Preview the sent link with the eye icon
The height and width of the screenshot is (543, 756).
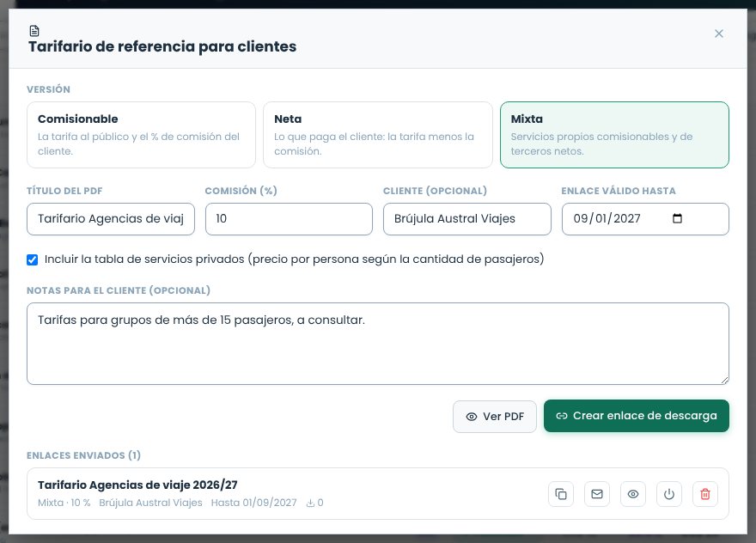pyautogui.click(x=633, y=494)
